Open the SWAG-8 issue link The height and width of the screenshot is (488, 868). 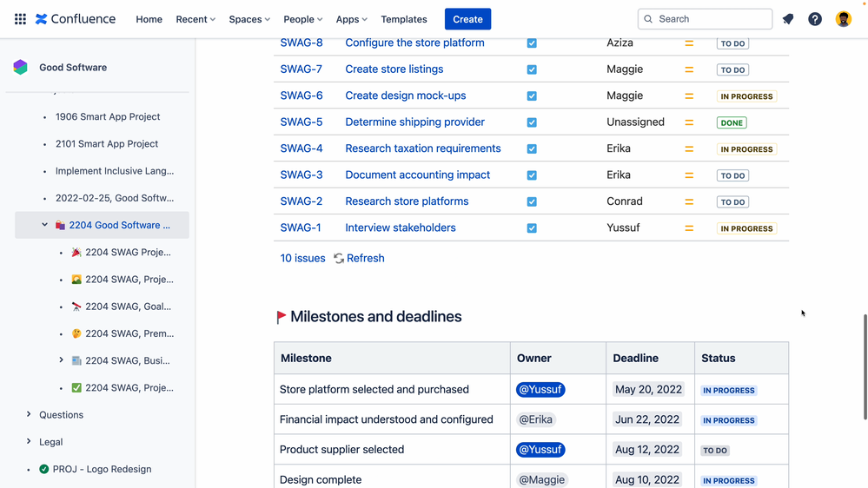point(301,43)
